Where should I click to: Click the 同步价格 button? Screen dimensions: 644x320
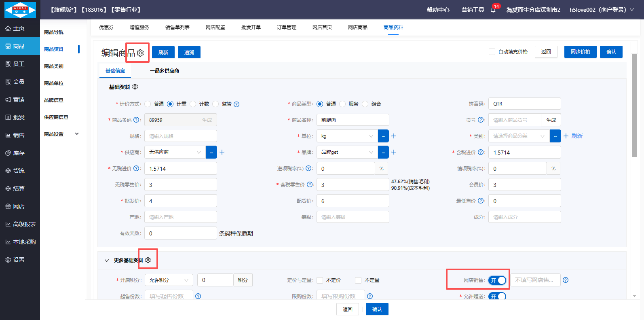pyautogui.click(x=580, y=52)
